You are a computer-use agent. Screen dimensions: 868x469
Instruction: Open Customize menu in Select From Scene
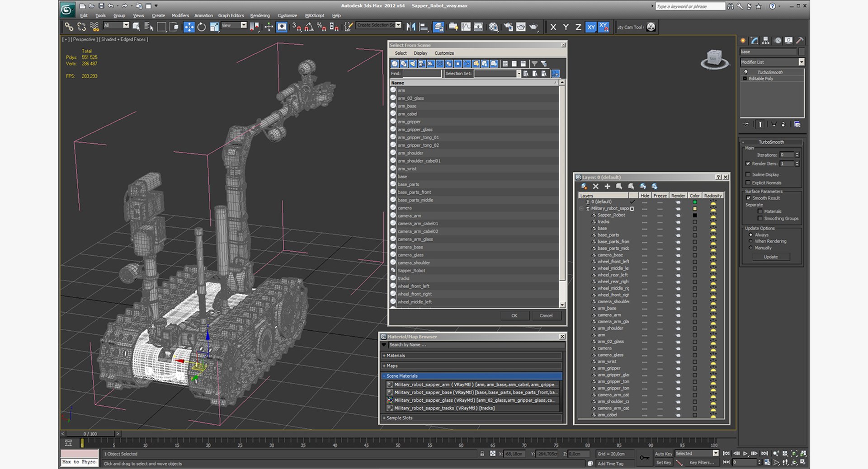point(444,53)
